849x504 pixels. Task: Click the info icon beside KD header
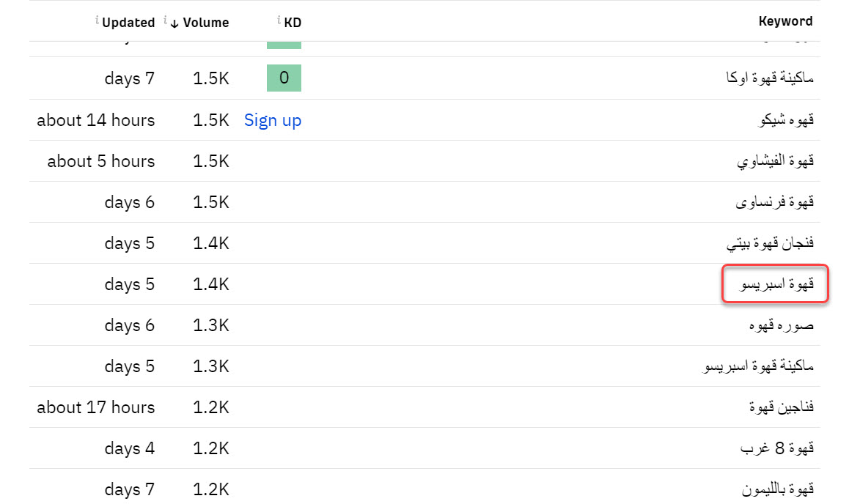click(x=279, y=20)
